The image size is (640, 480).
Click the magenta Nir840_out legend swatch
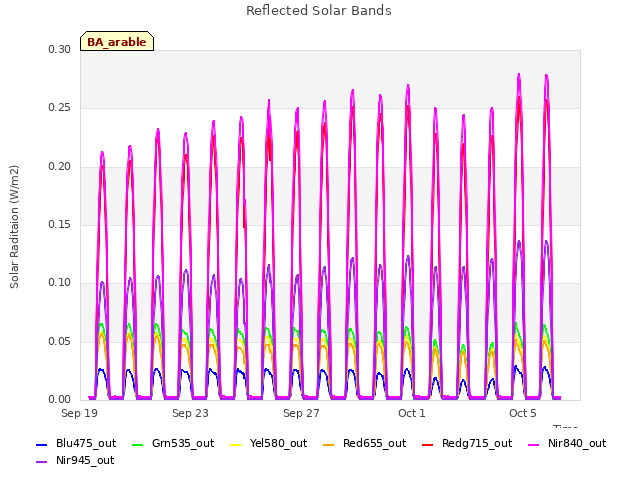point(534,444)
